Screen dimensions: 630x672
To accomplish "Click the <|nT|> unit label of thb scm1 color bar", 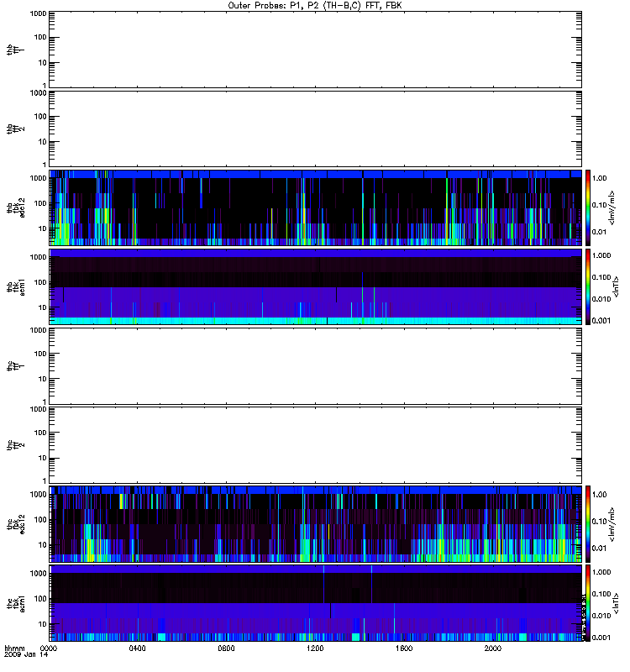I will [x=616, y=286].
